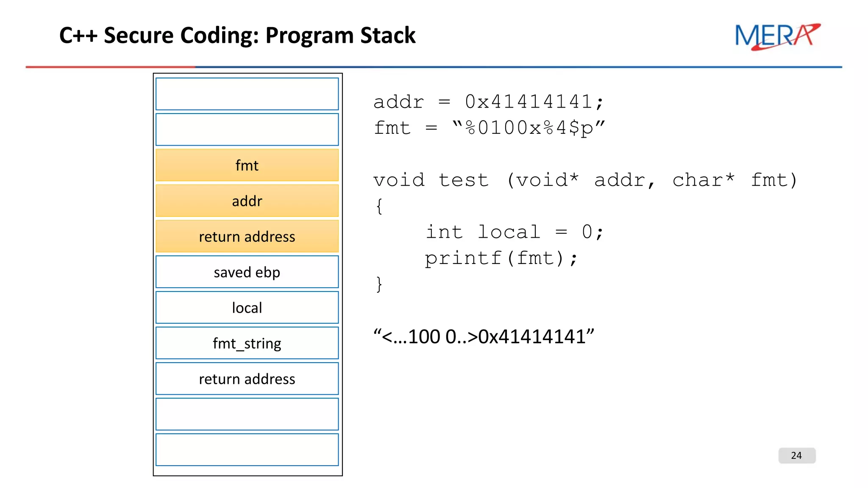Click the second empty cell from top
Viewport: 868px width, 488px height.
(x=247, y=130)
